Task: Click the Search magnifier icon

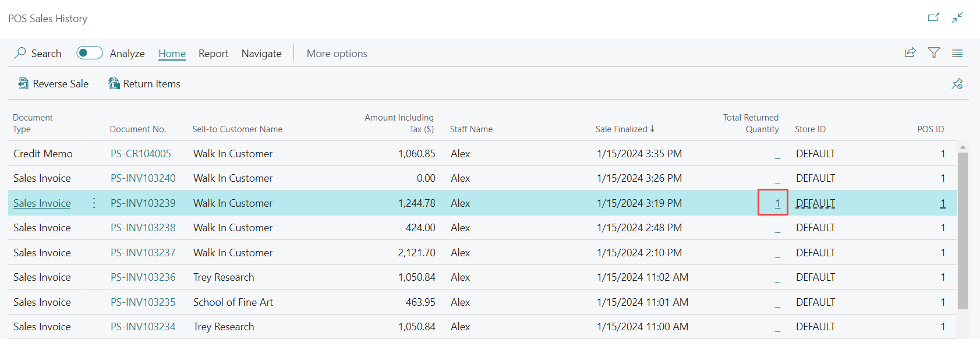Action: (20, 53)
